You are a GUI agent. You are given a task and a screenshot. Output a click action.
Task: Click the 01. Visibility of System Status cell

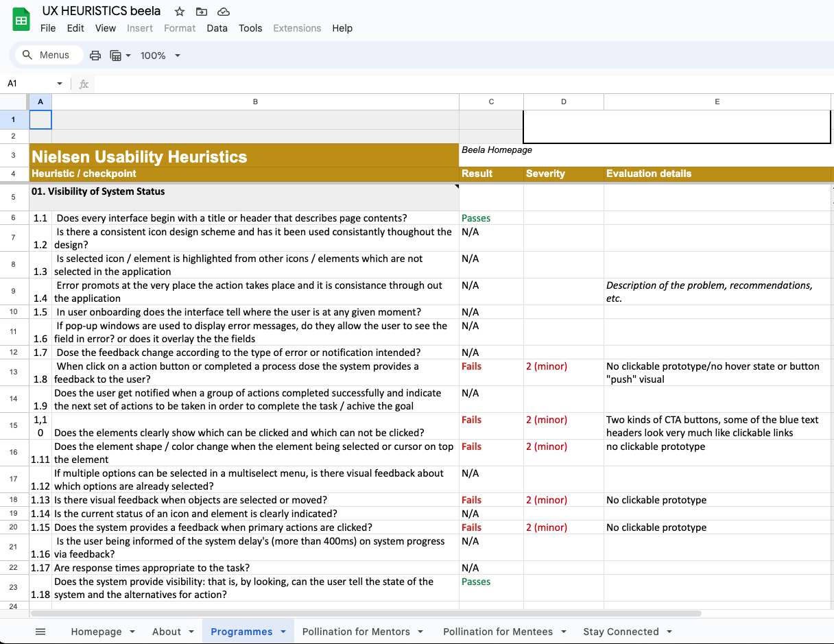[244, 197]
